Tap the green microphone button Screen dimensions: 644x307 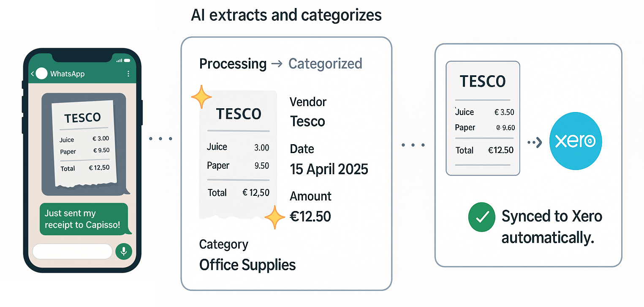124,251
